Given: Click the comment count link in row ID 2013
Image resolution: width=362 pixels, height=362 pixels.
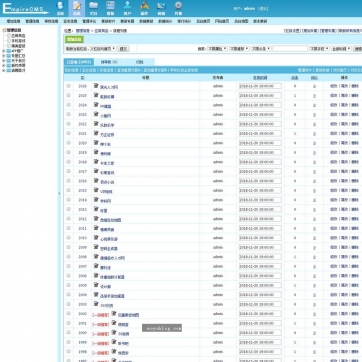Looking at the screenshot, I should pyautogui.click(x=314, y=210).
